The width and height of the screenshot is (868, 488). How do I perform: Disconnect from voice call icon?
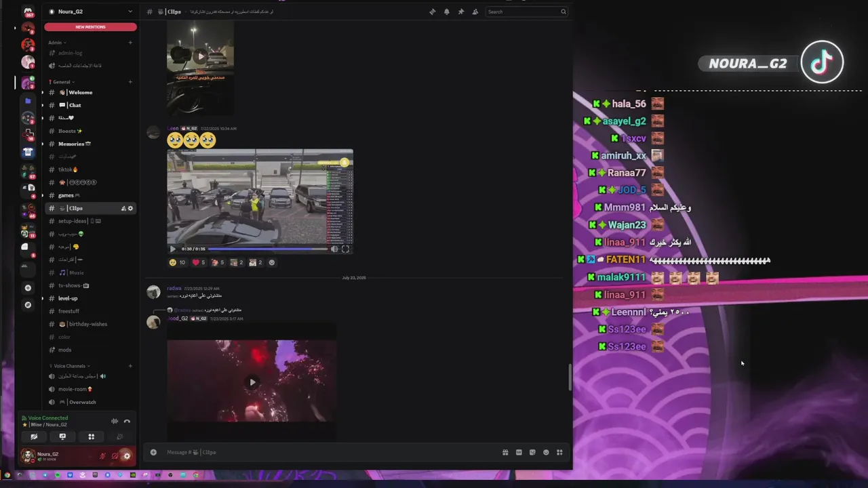point(127,421)
